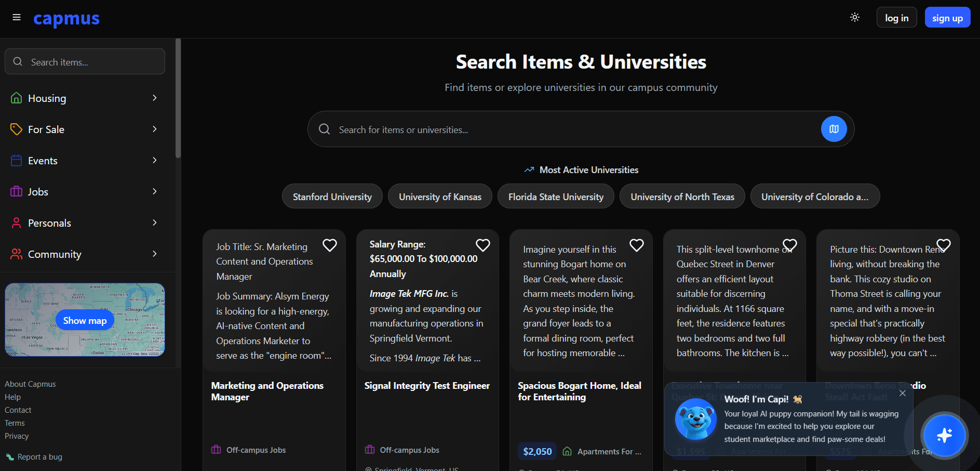Expand the Jobs chevron
Image resolution: width=980 pixels, height=471 pixels.
coord(155,191)
